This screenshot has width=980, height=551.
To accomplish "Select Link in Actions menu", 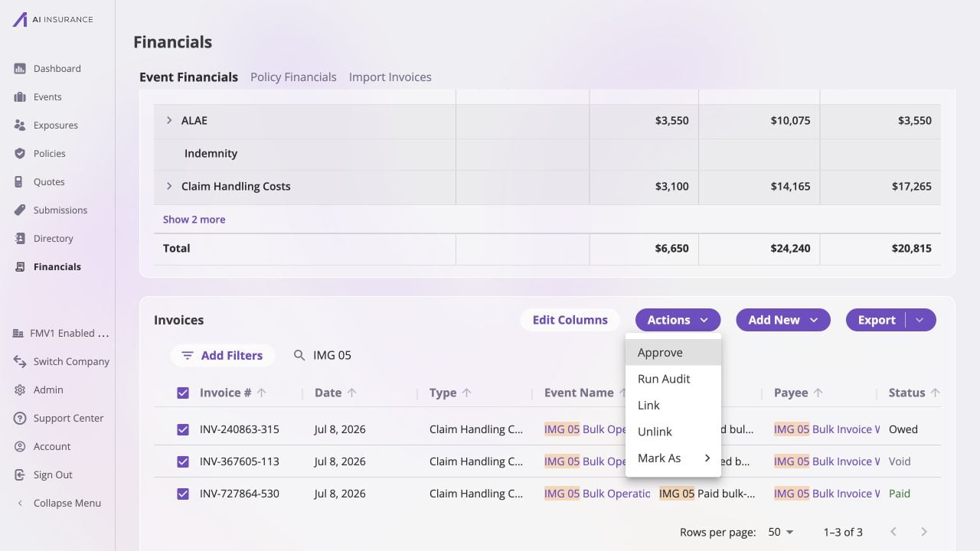I will (x=673, y=406).
